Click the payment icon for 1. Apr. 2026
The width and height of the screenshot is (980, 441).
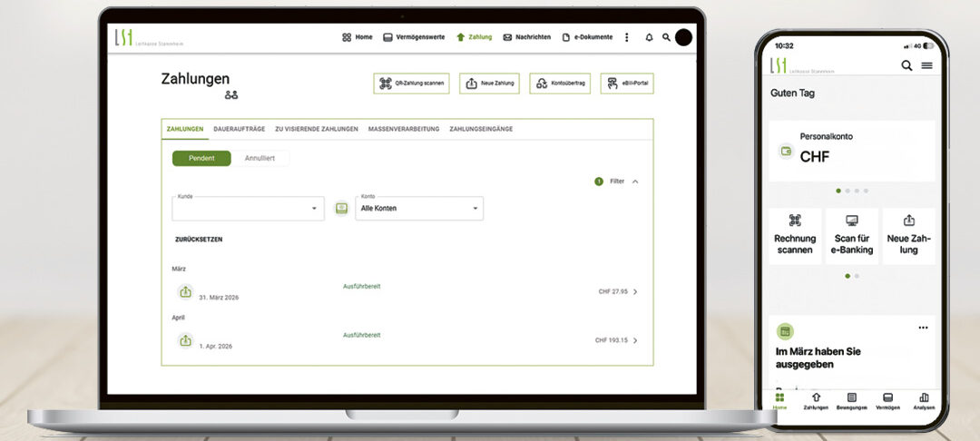[185, 340]
